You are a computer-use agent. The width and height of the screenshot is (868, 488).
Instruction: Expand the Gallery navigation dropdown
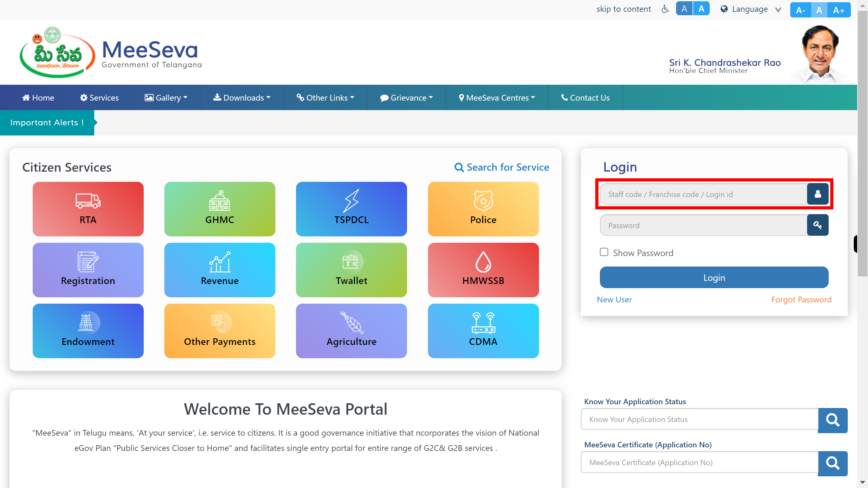(166, 98)
